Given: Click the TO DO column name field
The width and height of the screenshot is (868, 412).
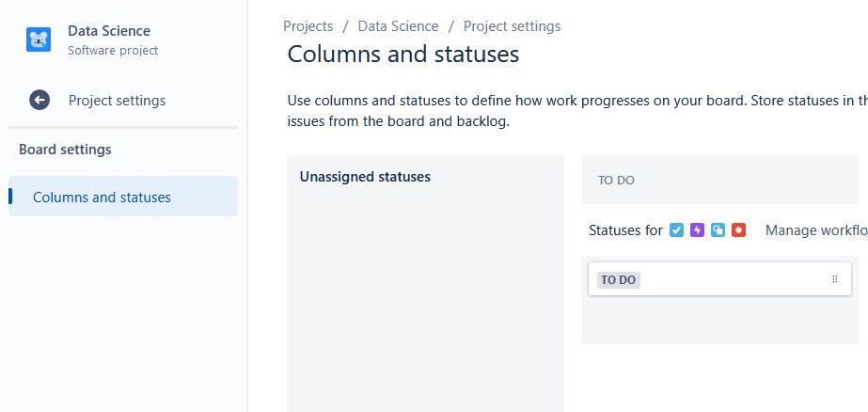Looking at the screenshot, I should coord(720,180).
